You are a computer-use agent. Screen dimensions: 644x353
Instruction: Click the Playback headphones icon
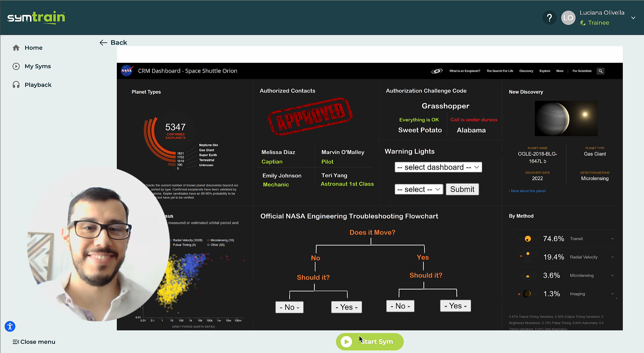(x=16, y=85)
